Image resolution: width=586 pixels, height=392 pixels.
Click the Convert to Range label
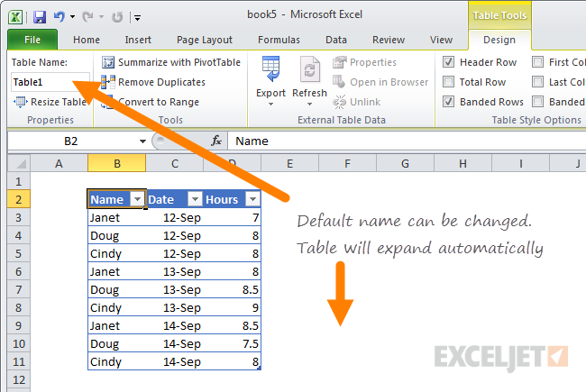[x=159, y=102]
